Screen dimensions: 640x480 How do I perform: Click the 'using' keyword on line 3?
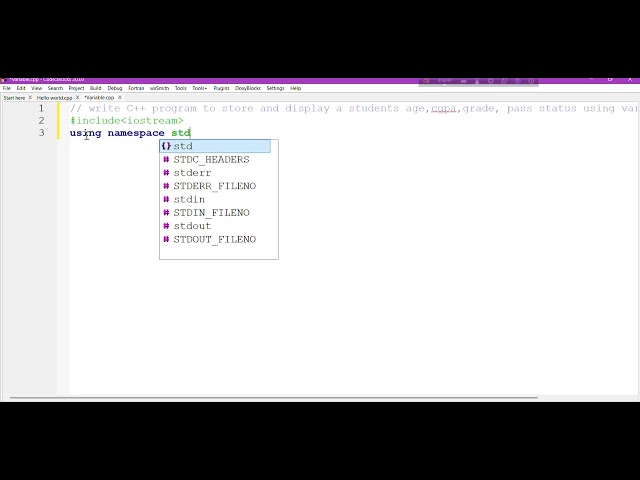tap(85, 133)
